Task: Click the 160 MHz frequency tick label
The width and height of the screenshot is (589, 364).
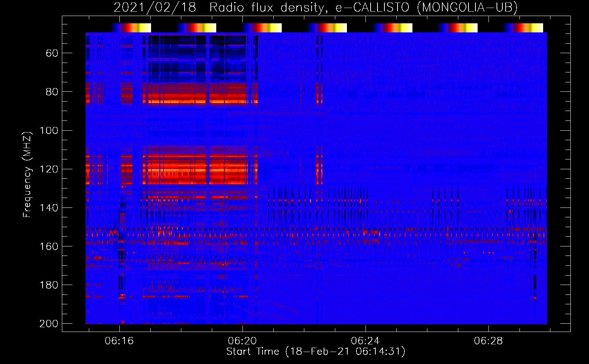Action: 49,246
